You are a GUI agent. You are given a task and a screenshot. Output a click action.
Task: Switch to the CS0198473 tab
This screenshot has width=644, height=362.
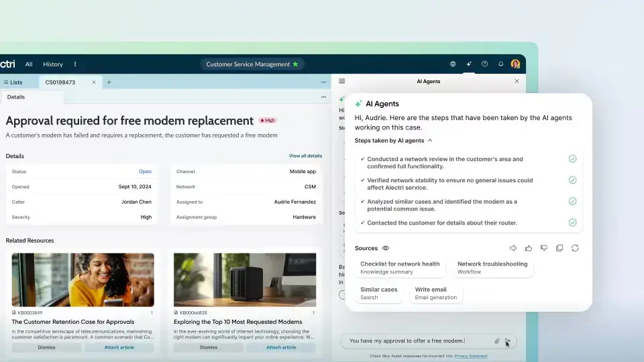tap(60, 82)
